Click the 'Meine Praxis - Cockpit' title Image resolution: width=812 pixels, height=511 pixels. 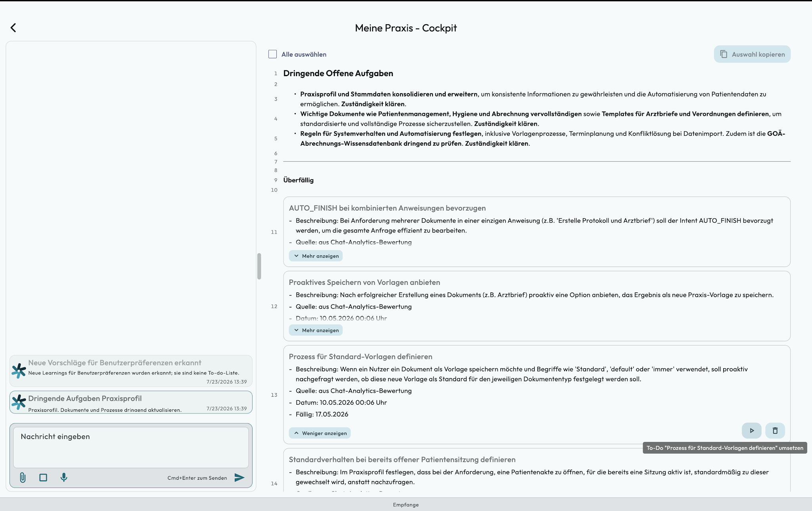[x=406, y=28]
